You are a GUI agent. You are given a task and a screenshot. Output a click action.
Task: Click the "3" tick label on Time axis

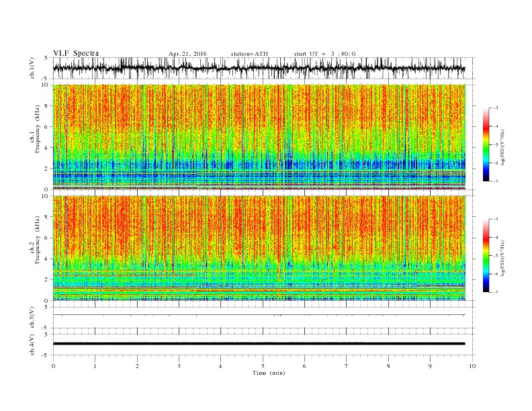coord(179,366)
